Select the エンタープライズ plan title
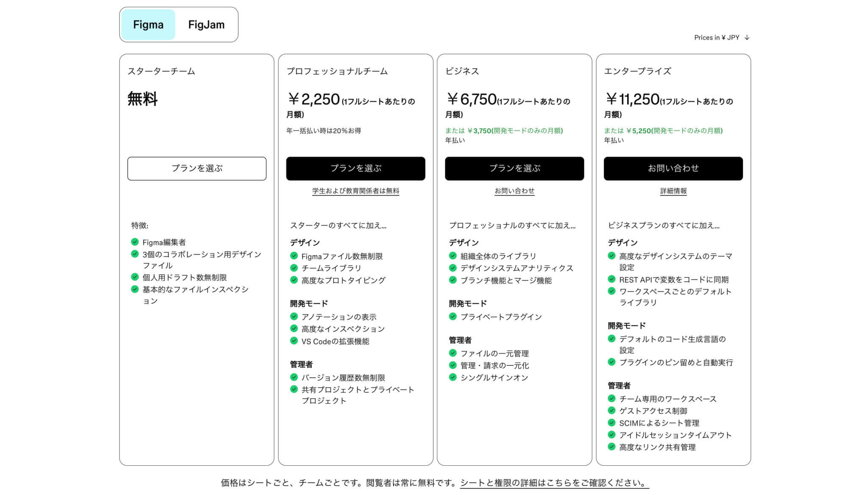 tap(638, 71)
